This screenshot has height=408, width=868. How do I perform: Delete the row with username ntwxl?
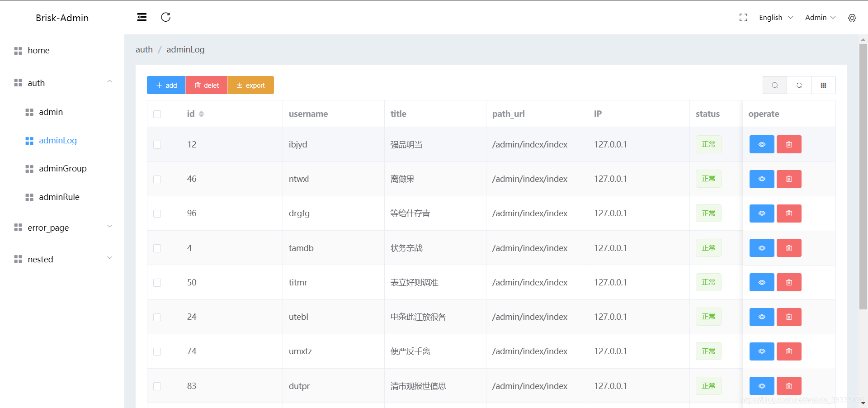point(789,179)
